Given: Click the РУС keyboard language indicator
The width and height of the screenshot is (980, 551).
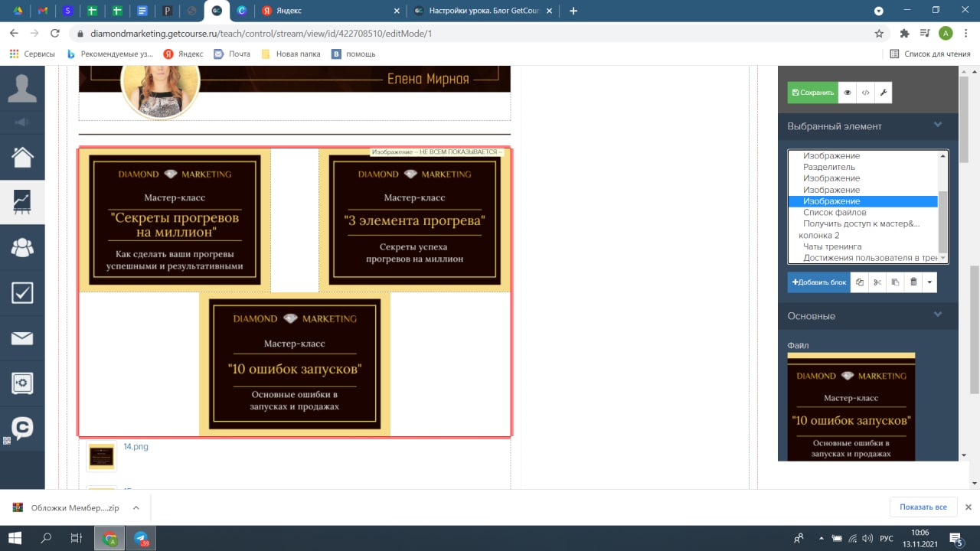Looking at the screenshot, I should (x=887, y=539).
